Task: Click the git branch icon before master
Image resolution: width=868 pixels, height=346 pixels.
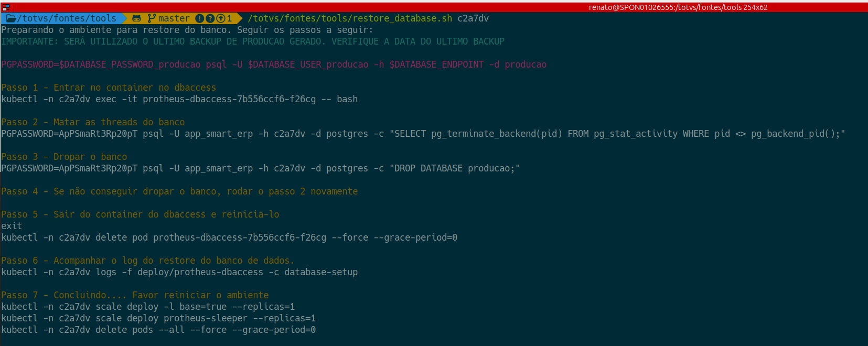Action: pos(152,18)
